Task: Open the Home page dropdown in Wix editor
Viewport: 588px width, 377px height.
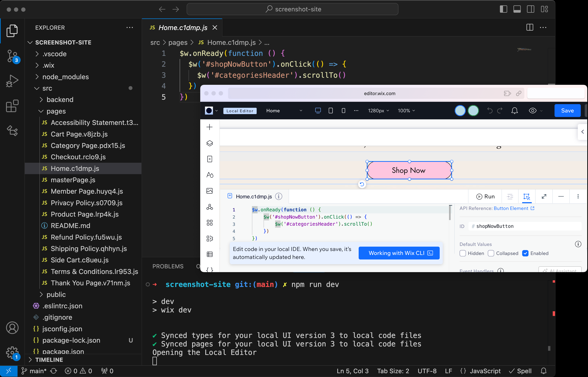Action: (x=284, y=111)
